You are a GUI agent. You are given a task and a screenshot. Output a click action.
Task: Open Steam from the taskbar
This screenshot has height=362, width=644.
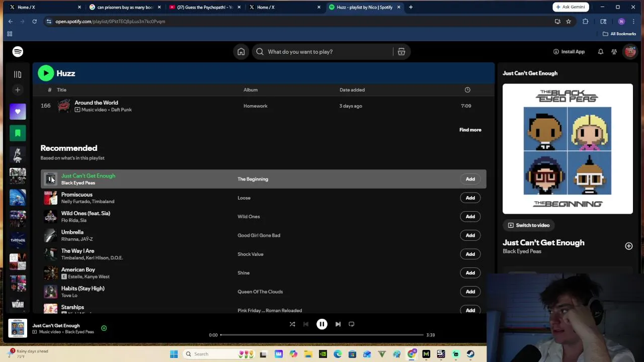(x=470, y=354)
